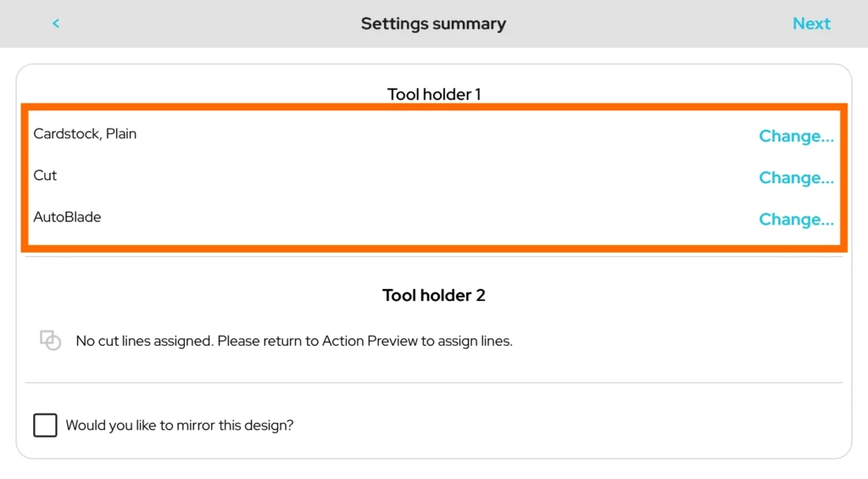Click the Cut action label
Image resolution: width=868 pixels, height=479 pixels.
tap(45, 175)
